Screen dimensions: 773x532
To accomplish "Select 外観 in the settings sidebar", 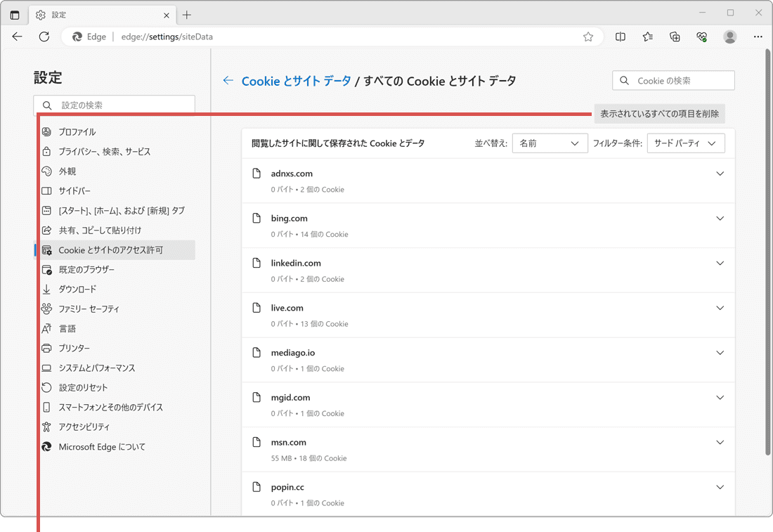I will pos(67,171).
